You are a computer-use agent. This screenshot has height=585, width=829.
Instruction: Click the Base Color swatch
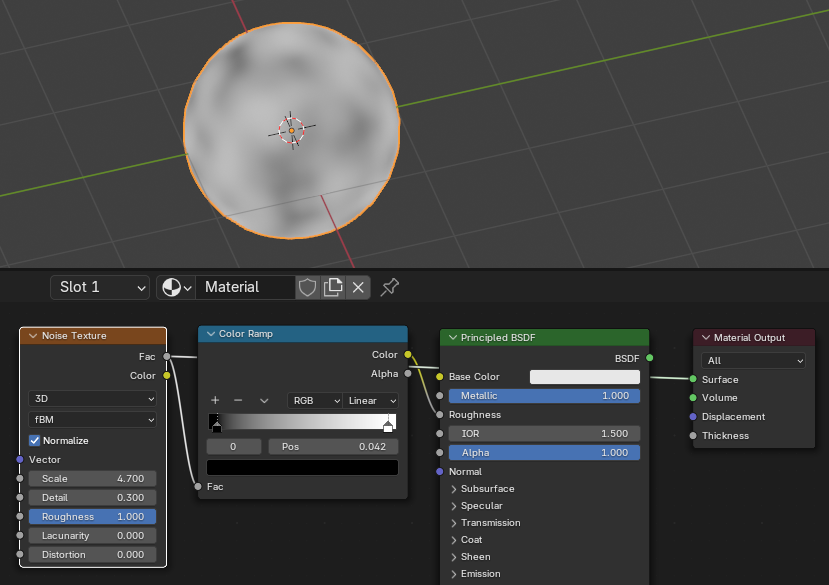pyautogui.click(x=585, y=377)
